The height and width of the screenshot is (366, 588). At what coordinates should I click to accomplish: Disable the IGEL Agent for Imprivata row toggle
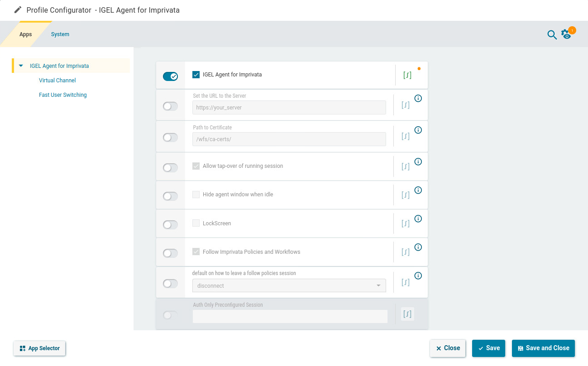point(170,76)
